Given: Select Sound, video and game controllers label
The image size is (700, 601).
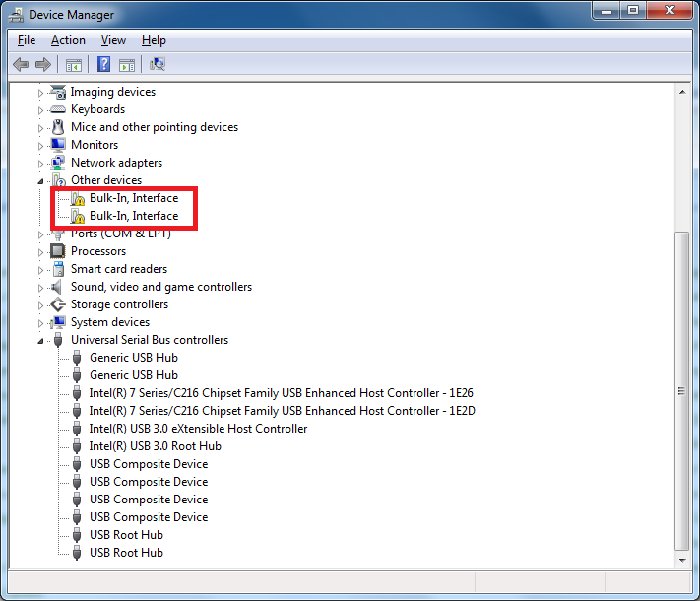Looking at the screenshot, I should (x=161, y=287).
